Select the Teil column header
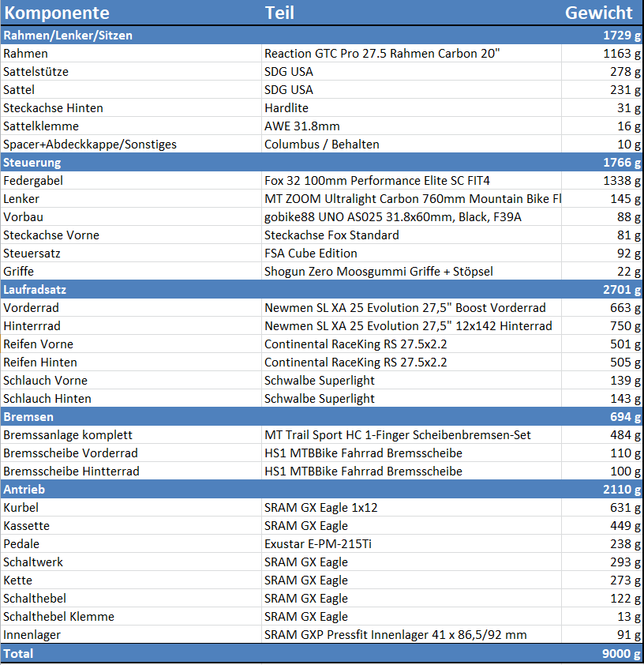 point(279,13)
